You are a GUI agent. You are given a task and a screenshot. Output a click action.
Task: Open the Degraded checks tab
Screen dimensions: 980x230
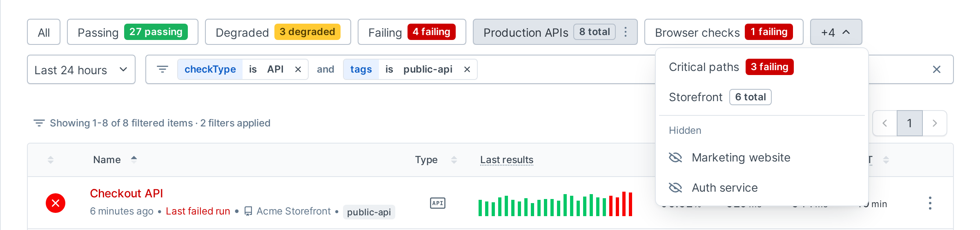[x=278, y=32]
